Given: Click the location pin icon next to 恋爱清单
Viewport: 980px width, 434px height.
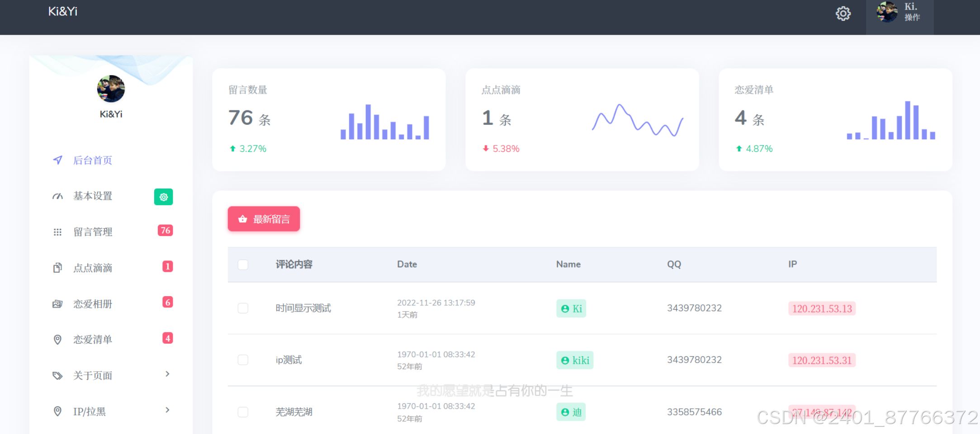Looking at the screenshot, I should pos(57,340).
